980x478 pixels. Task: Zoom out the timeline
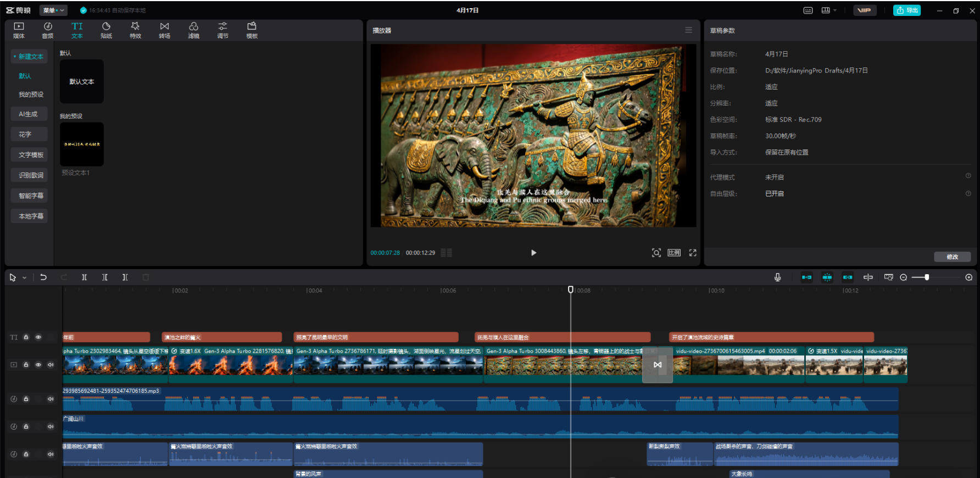[x=904, y=277]
